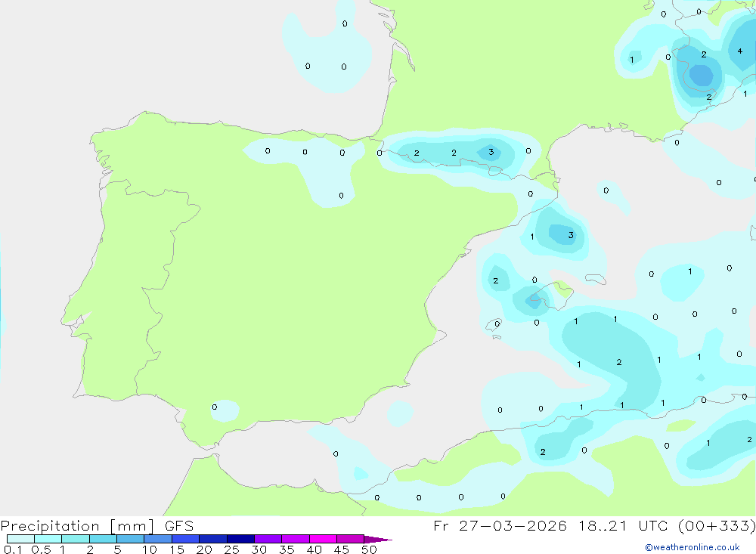756x554 pixels.
Task: Select the 30–35 mm violet legend swatch
Action: pyautogui.click(x=268, y=539)
